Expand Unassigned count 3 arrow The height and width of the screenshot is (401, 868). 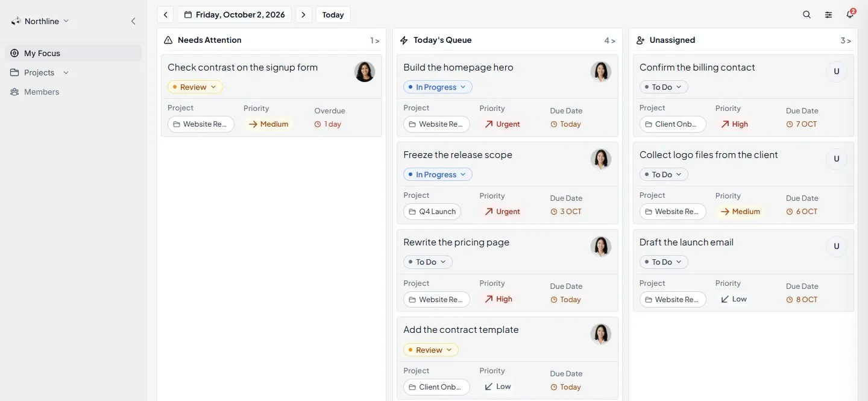(846, 40)
